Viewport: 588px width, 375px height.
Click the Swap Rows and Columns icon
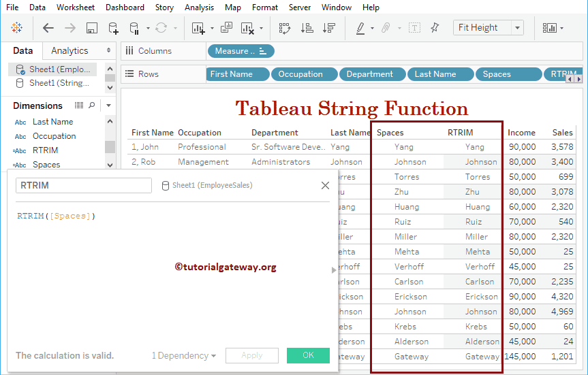(x=285, y=28)
